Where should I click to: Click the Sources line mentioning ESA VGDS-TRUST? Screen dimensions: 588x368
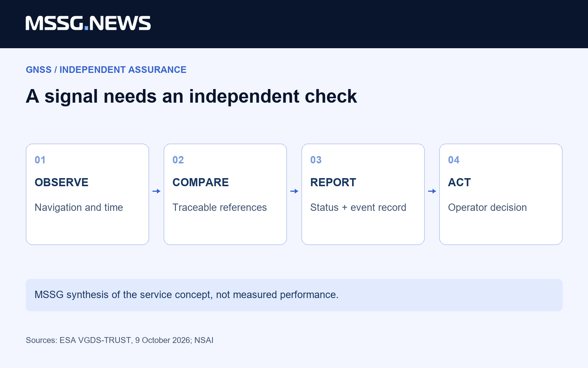pyautogui.click(x=119, y=340)
